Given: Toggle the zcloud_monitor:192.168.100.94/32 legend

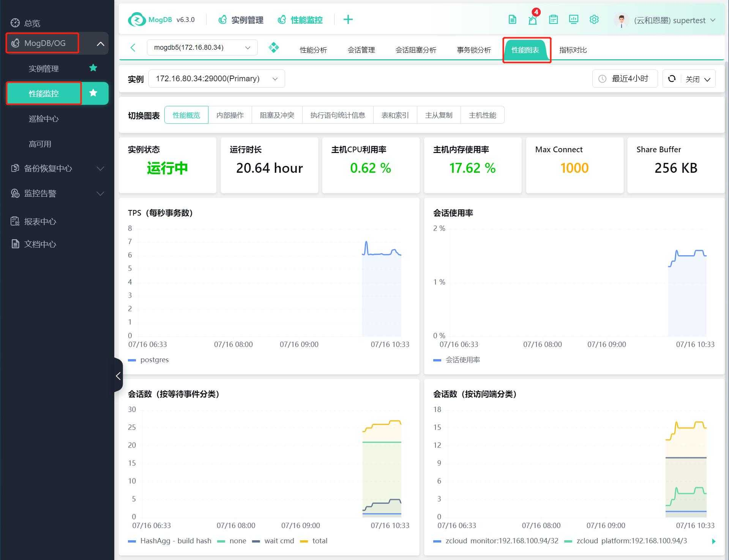Looking at the screenshot, I should click(x=496, y=541).
